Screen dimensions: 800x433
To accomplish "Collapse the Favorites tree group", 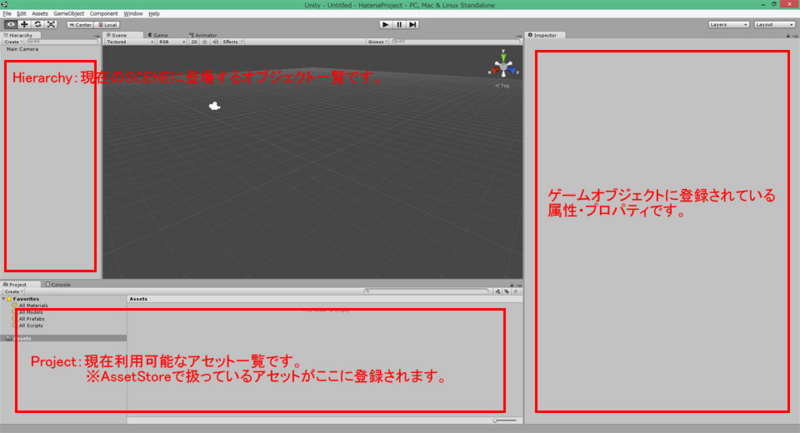I will coord(4,299).
